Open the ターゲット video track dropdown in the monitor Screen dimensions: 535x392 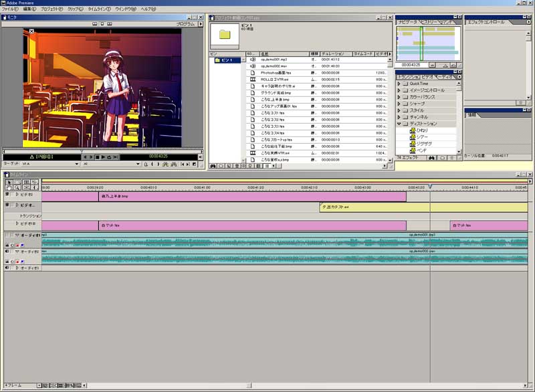coord(77,164)
